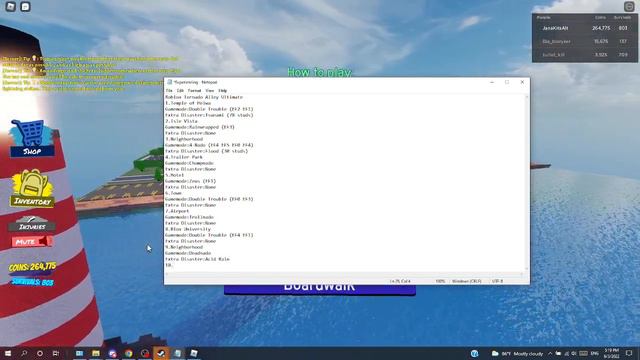Click the line 'Roblox Tornado Alley Ultimate'

[204, 97]
